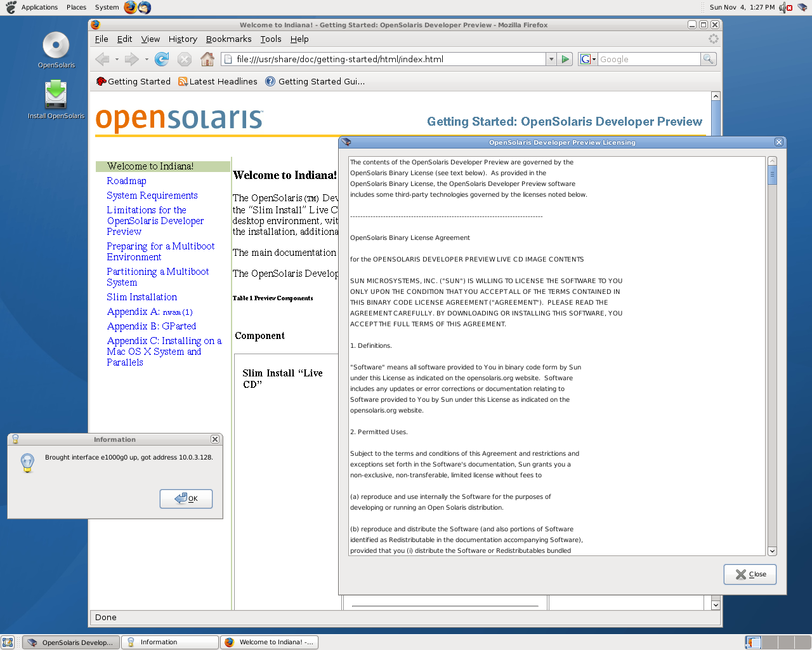
Task: Click the license text scrollbar thumb
Action: tap(772, 175)
